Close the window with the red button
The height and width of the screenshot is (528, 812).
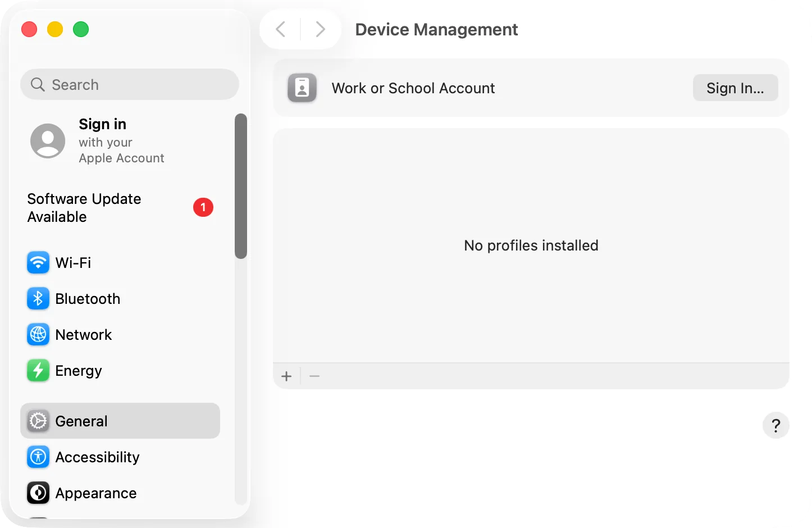click(x=29, y=29)
